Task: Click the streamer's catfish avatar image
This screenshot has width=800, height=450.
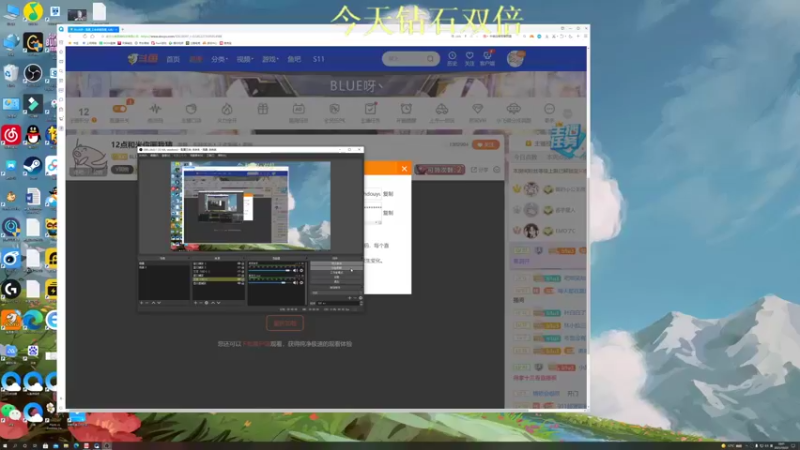Action: [88, 157]
